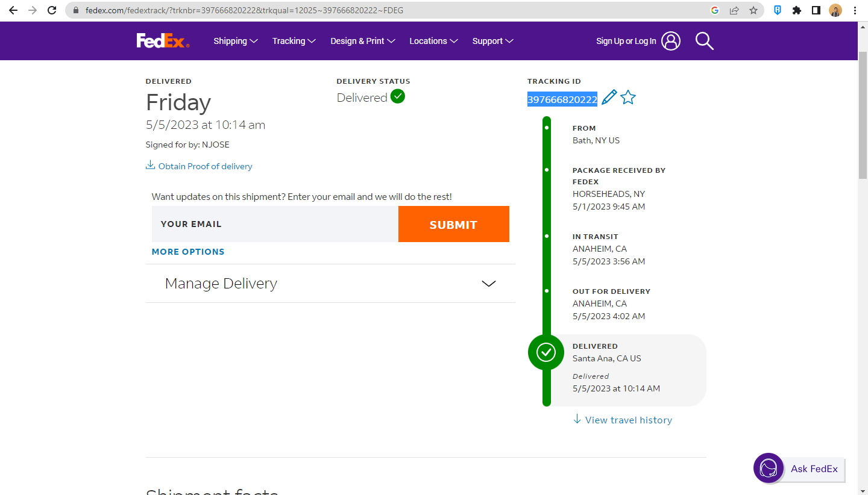The image size is (868, 495).
Task: Click the green Delivered checkmark icon
Action: click(x=398, y=96)
